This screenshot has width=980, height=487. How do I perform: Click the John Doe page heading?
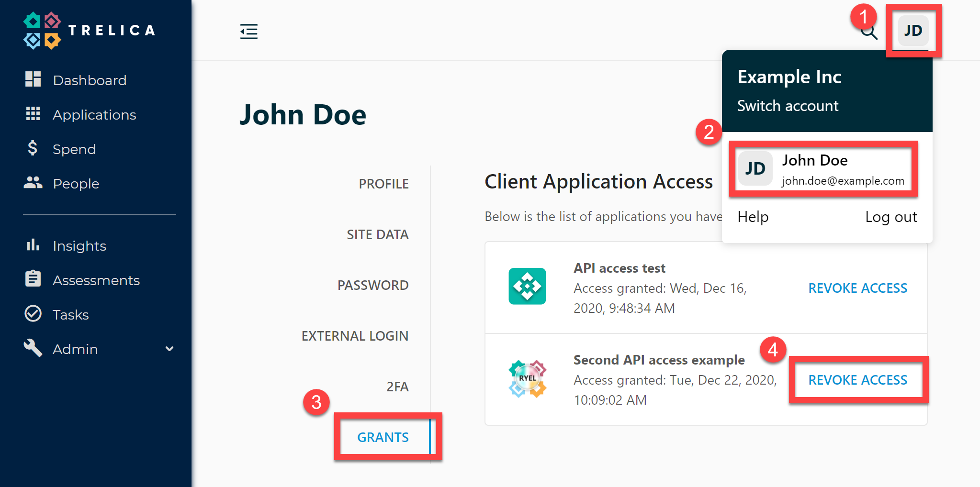[303, 115]
